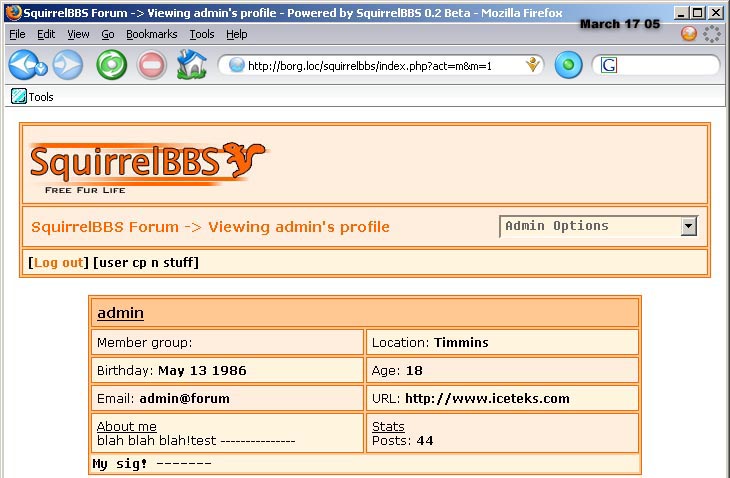Image resolution: width=730 pixels, height=478 pixels.
Task: Expand the Admin Options dropdown
Action: [689, 226]
